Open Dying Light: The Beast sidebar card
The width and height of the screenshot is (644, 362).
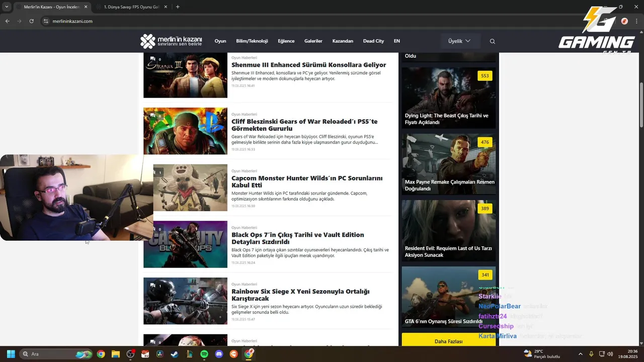click(448, 98)
